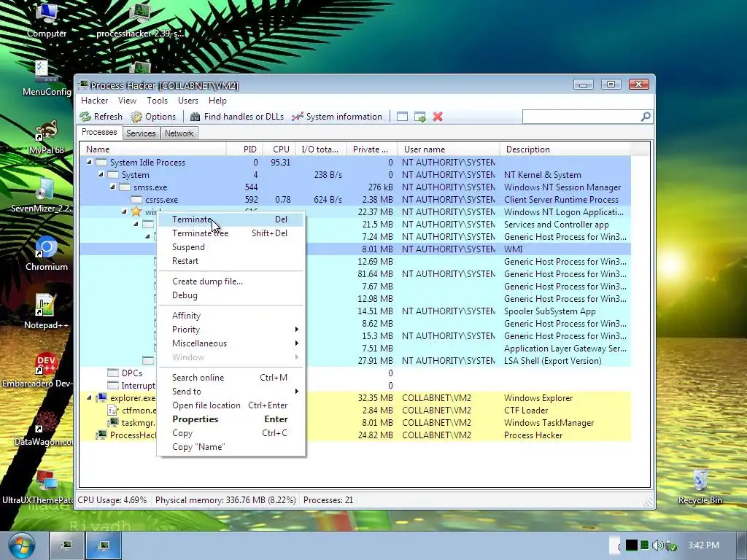This screenshot has width=747, height=560.
Task: Click the star icon of winlogon row
Action: (x=136, y=211)
